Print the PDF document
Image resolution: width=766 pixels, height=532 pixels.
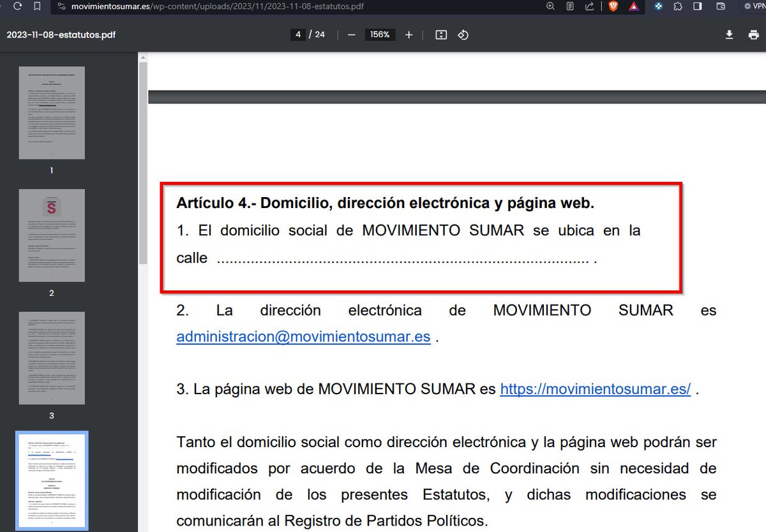(x=753, y=34)
